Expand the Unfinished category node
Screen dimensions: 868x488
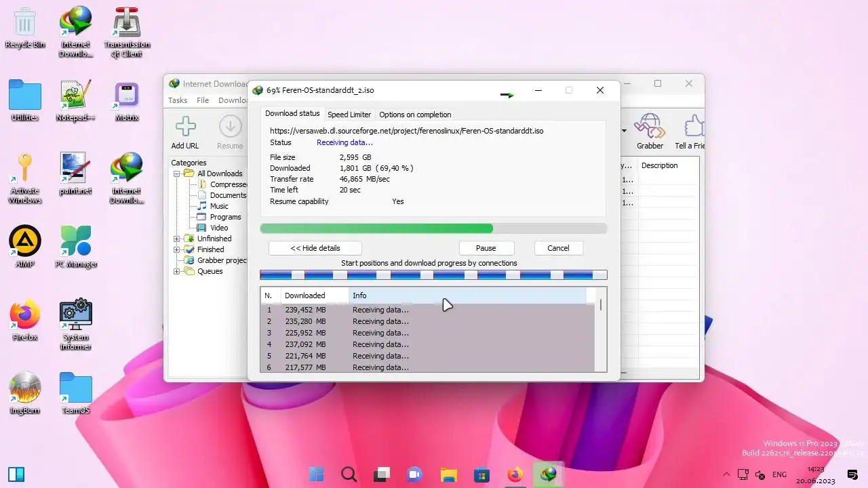tap(176, 239)
